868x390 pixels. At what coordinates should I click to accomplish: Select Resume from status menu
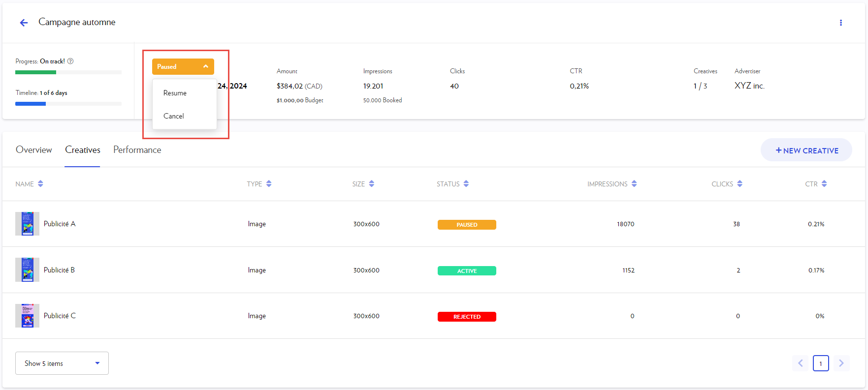[x=175, y=93]
